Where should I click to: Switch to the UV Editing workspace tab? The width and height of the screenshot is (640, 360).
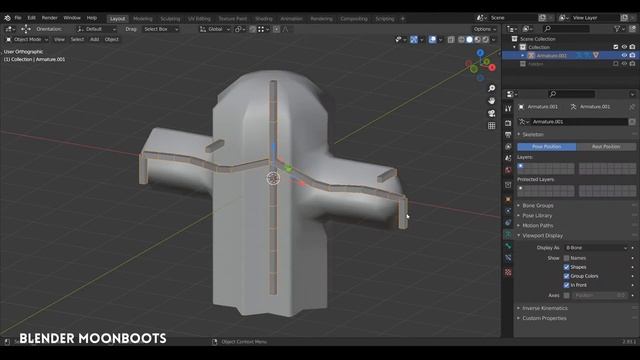[199, 19]
